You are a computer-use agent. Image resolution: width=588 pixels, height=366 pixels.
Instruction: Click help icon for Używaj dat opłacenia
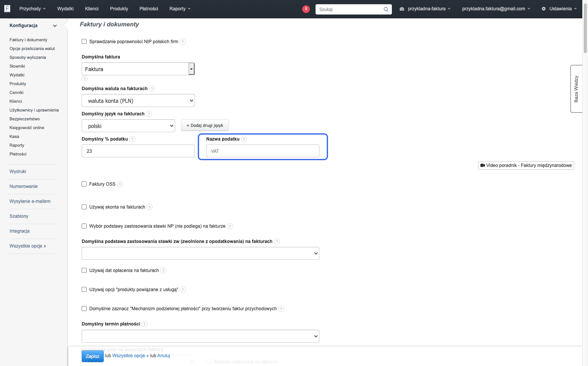point(163,270)
